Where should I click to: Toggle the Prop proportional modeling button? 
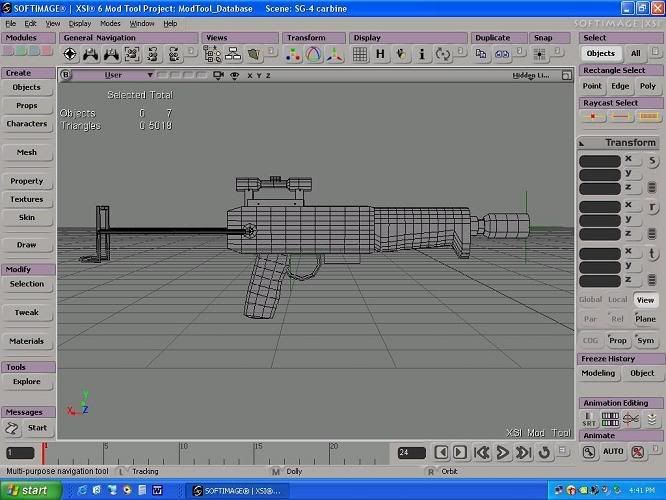pos(618,340)
